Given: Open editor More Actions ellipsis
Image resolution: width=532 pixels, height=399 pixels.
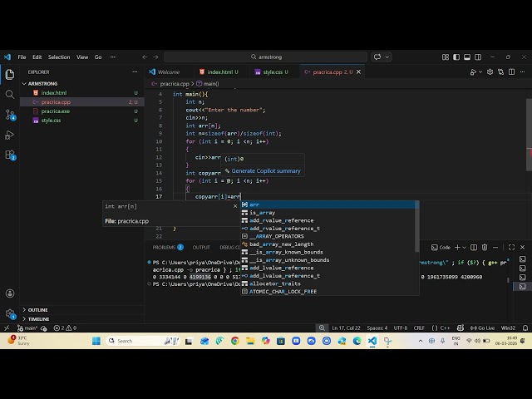Looking at the screenshot, I should 523,72.
